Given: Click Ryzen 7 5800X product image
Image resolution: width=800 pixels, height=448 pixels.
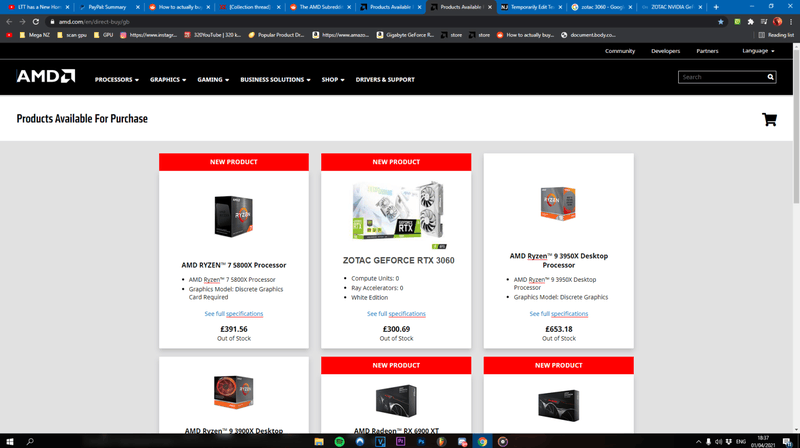Looking at the screenshot, I should point(234,216).
